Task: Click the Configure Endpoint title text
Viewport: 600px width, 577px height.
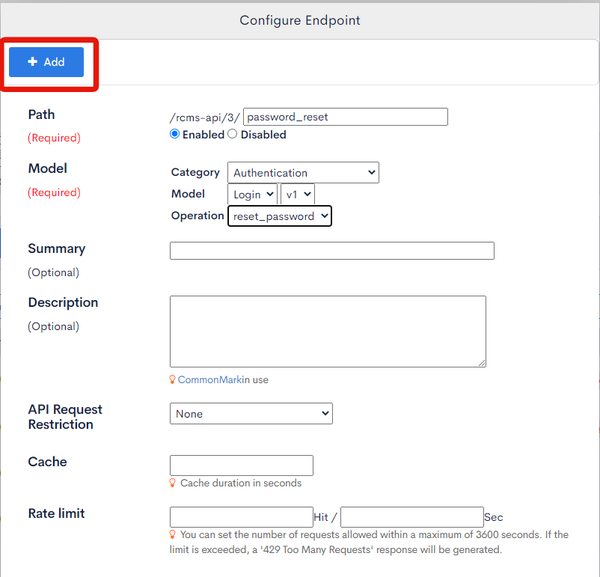Action: pos(300,20)
